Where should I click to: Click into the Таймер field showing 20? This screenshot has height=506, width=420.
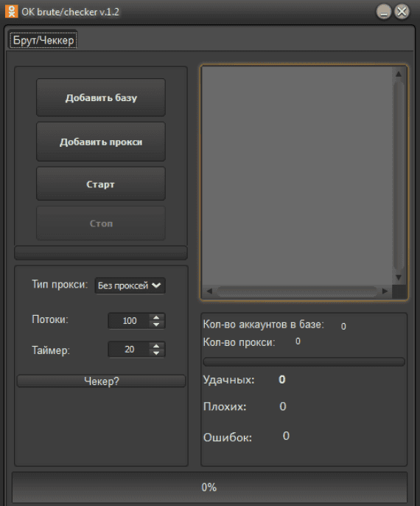(129, 349)
